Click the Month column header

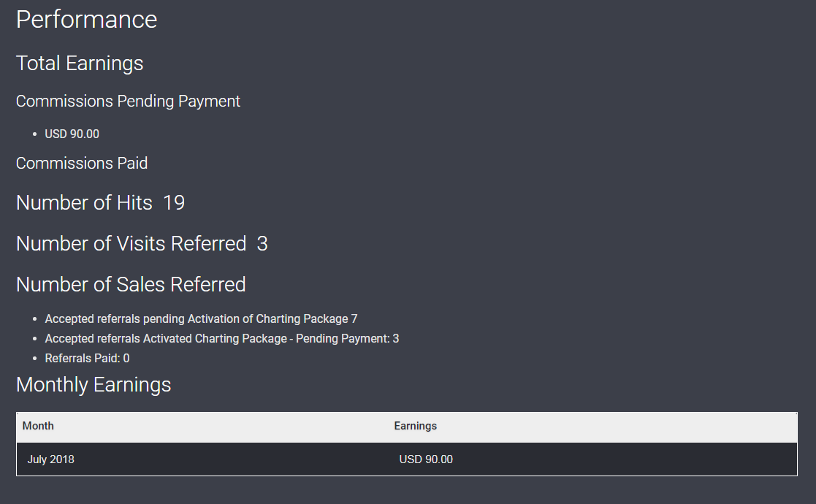38,426
